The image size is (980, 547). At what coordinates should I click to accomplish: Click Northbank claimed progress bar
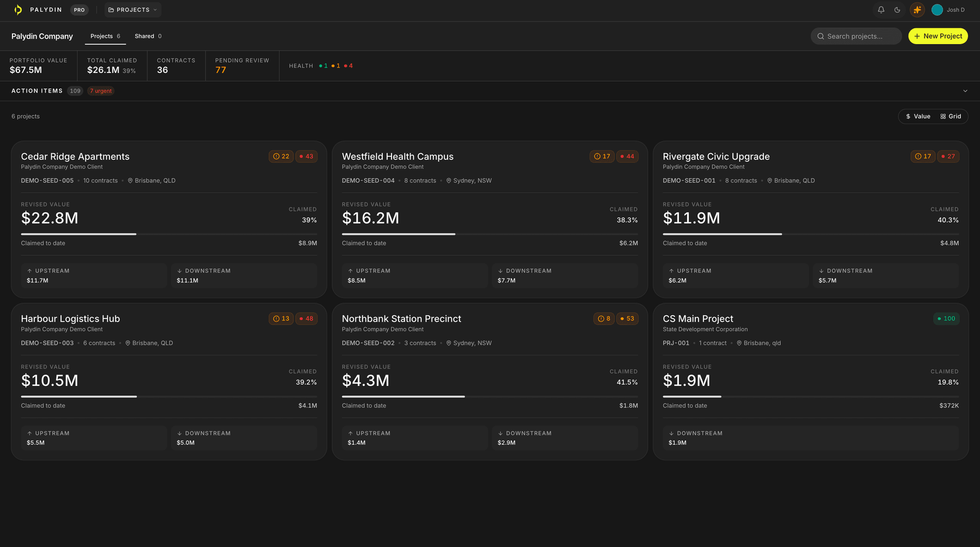point(489,396)
